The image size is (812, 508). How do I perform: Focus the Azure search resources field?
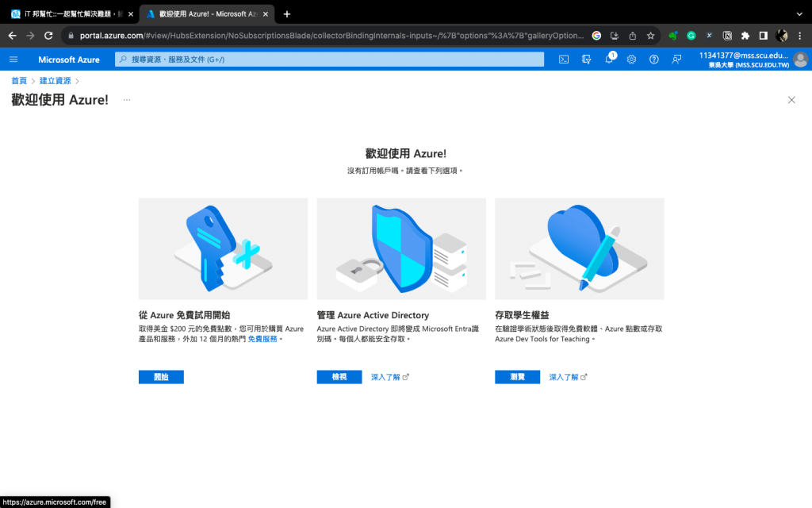tap(329, 60)
